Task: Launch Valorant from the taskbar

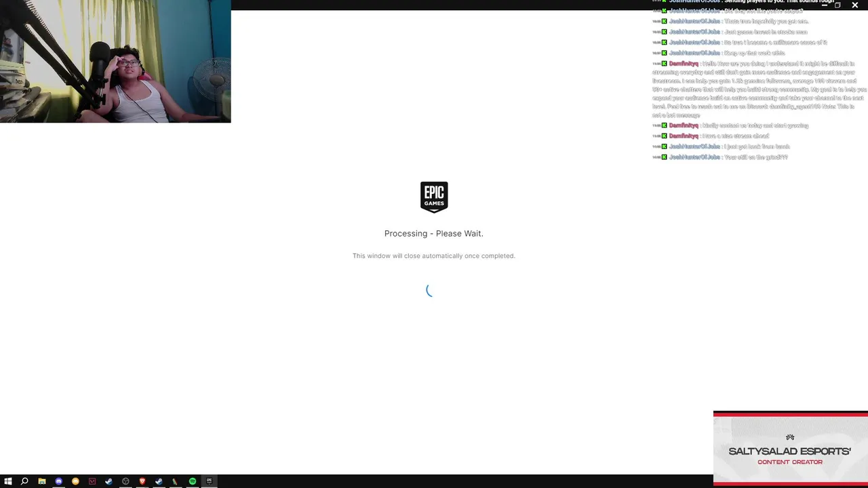Action: (92, 481)
